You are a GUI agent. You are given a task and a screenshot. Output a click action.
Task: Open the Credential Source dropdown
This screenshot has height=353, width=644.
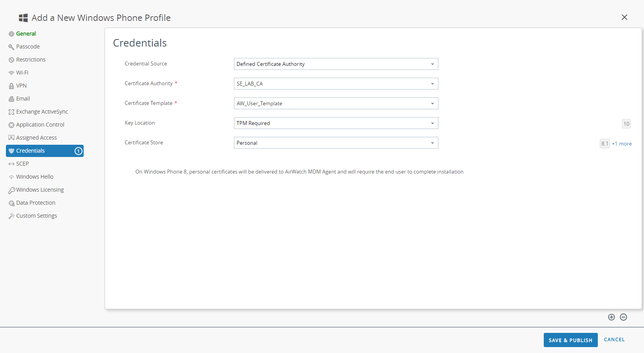click(336, 64)
